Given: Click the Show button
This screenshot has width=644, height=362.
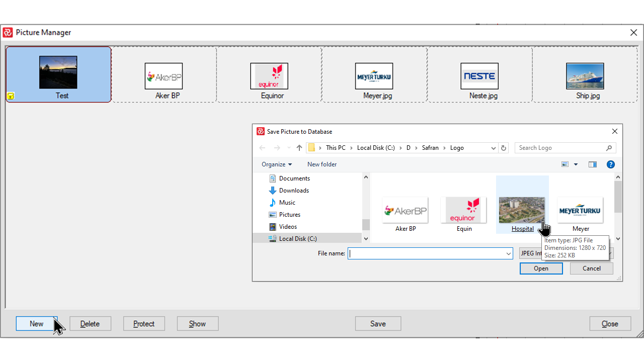Looking at the screenshot, I should 197,324.
